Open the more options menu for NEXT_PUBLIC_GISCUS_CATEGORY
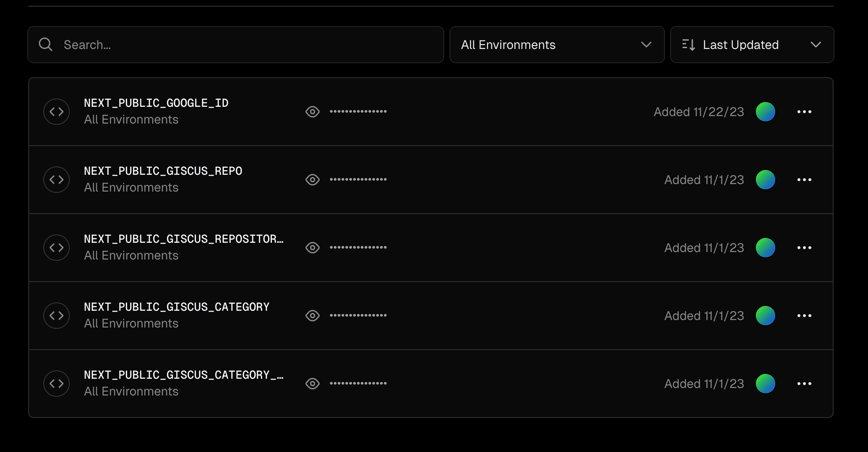Image resolution: width=868 pixels, height=452 pixels. (804, 316)
